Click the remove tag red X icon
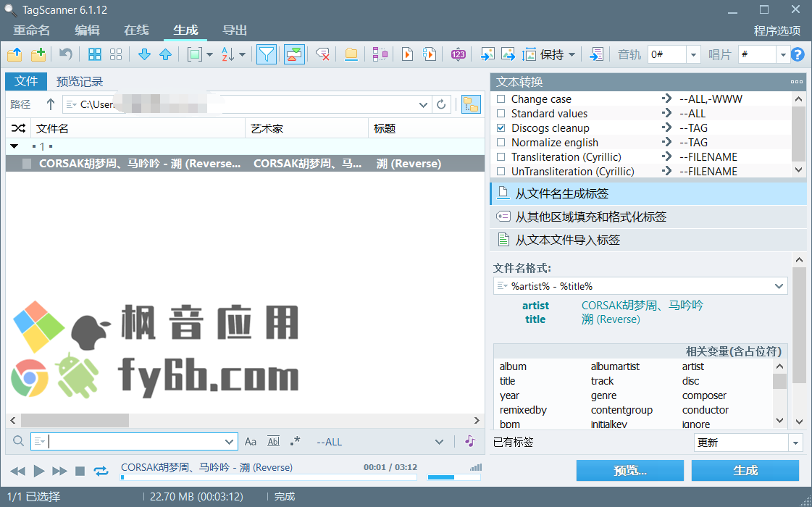The image size is (812, 507). pos(322,54)
